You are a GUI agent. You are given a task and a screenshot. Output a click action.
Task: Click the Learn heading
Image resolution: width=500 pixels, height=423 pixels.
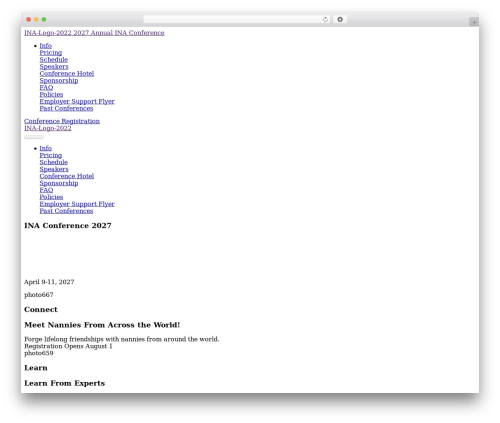(36, 368)
